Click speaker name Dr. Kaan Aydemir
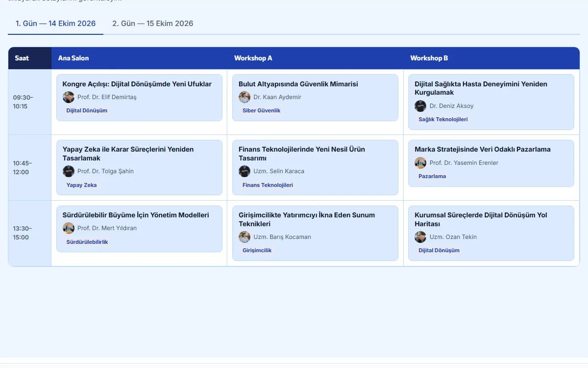 [277, 98]
